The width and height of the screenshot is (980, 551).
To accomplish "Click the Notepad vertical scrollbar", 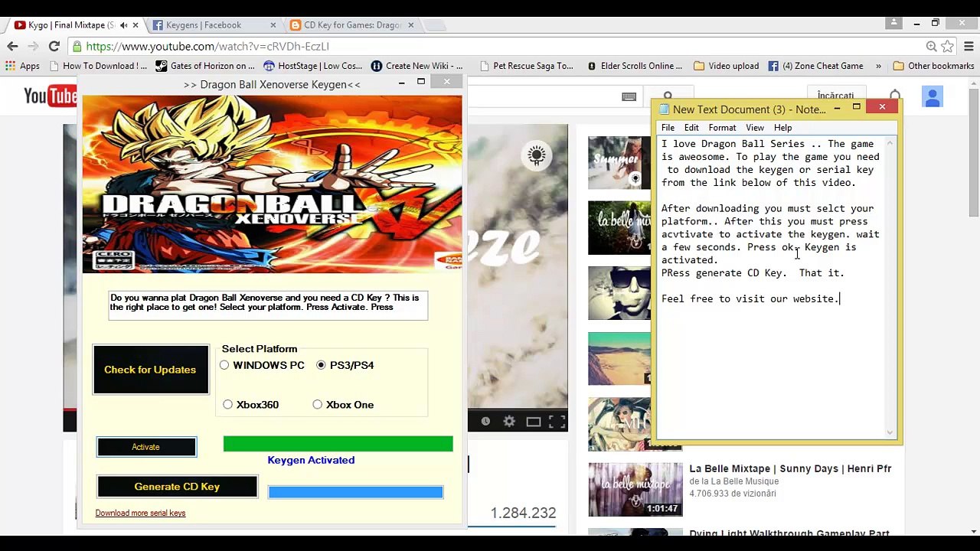I will click(x=890, y=287).
